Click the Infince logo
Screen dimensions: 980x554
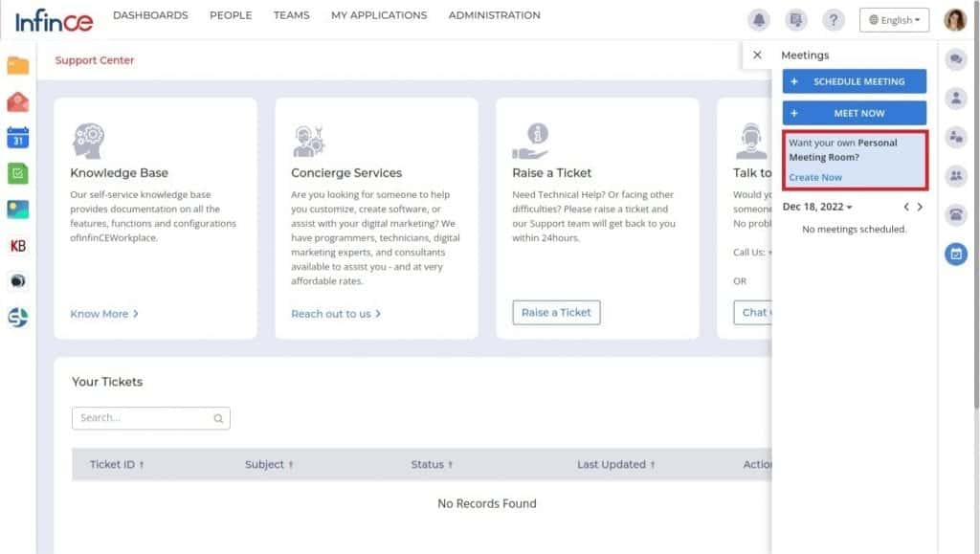click(55, 21)
